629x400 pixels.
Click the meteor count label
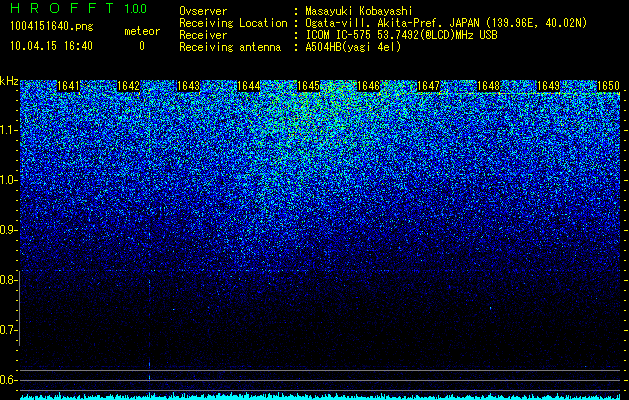click(x=142, y=31)
